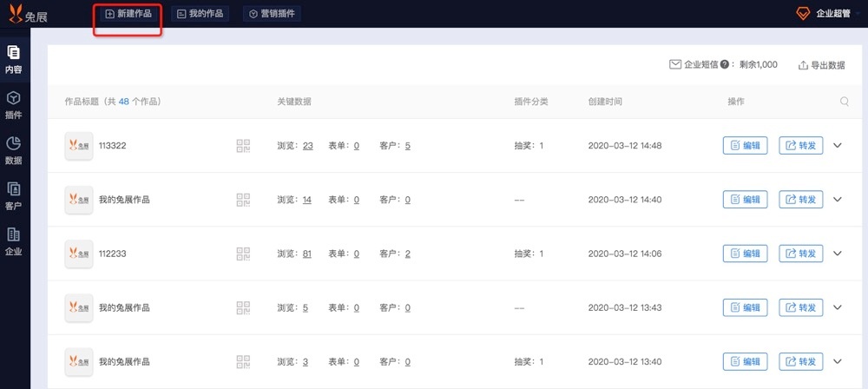Open the 客户 sidebar section

coord(13,196)
